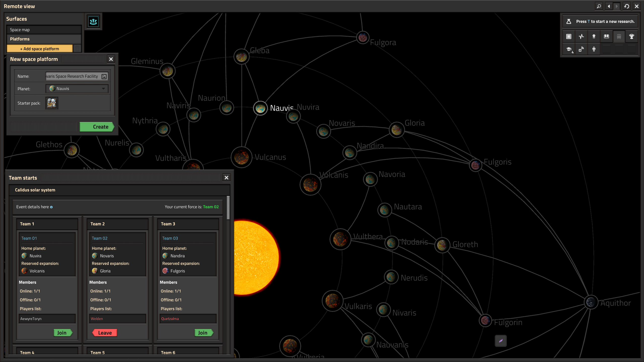The image size is (644, 362).
Task: Click the purple platform icon near Fulgorin
Action: point(501,341)
